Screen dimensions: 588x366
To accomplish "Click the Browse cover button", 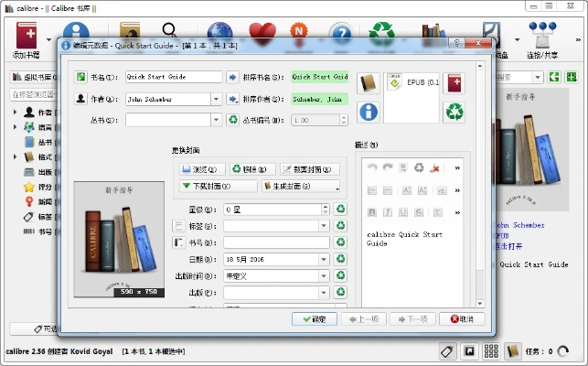I will pyautogui.click(x=202, y=169).
